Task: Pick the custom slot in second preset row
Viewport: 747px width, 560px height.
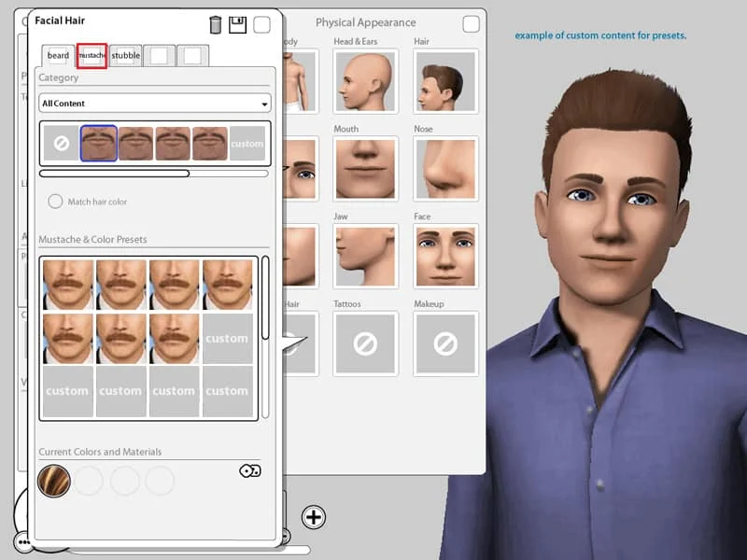Action: 228,339
